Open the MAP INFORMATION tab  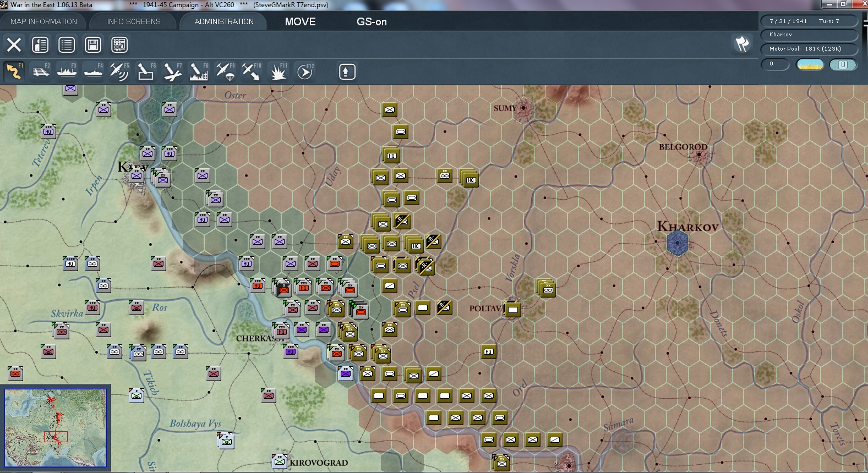click(x=43, y=21)
